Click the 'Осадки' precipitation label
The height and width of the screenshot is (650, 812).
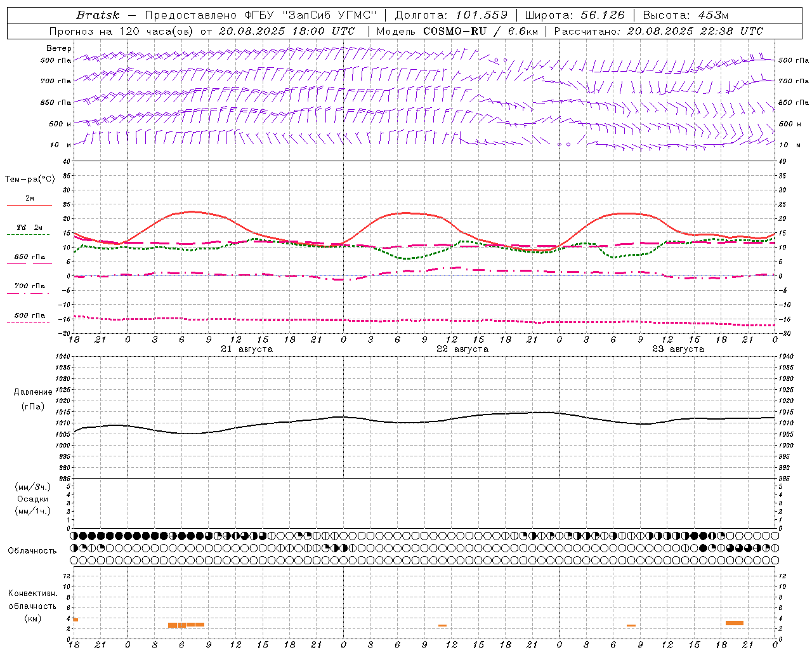point(33,499)
